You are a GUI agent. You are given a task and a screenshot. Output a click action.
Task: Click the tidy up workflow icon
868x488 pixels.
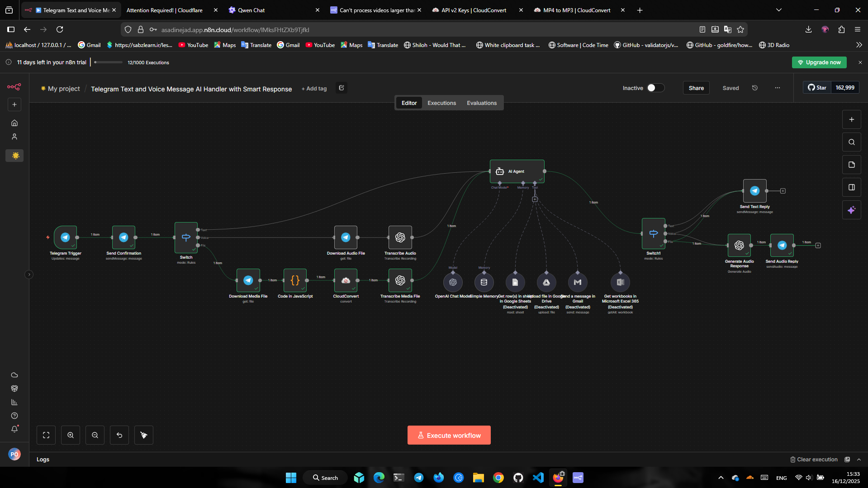(x=144, y=435)
